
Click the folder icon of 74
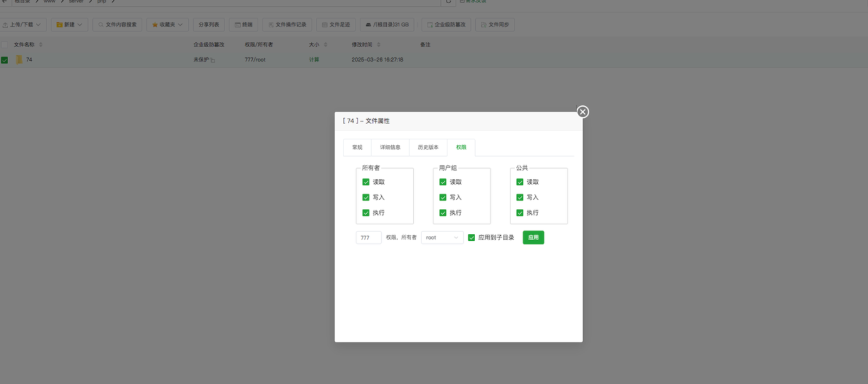pos(19,60)
